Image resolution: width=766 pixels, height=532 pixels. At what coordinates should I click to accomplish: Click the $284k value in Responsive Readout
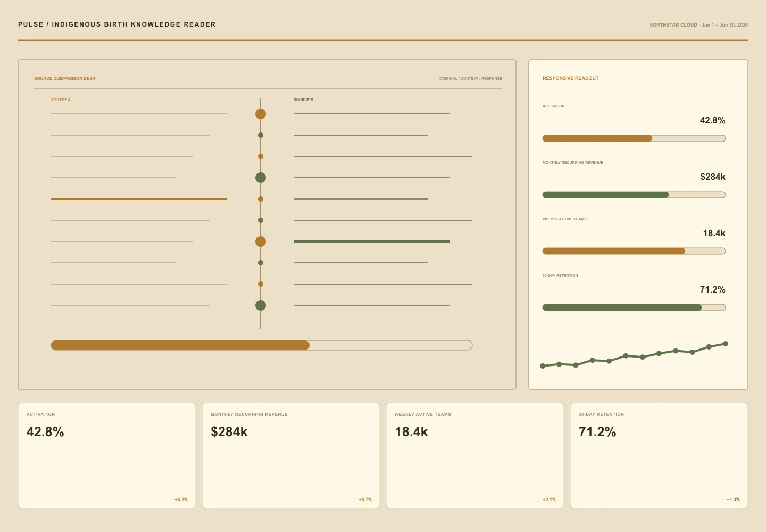tap(713, 177)
